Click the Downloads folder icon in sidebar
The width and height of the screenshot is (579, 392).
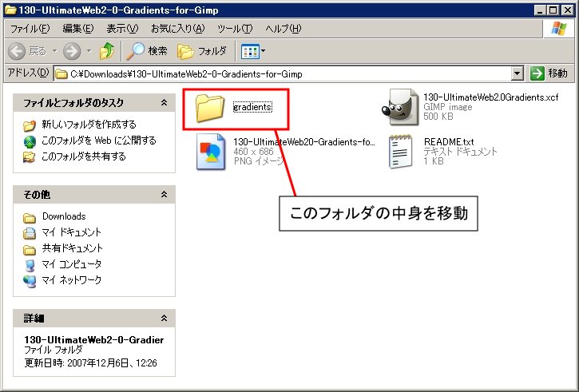[x=30, y=218]
